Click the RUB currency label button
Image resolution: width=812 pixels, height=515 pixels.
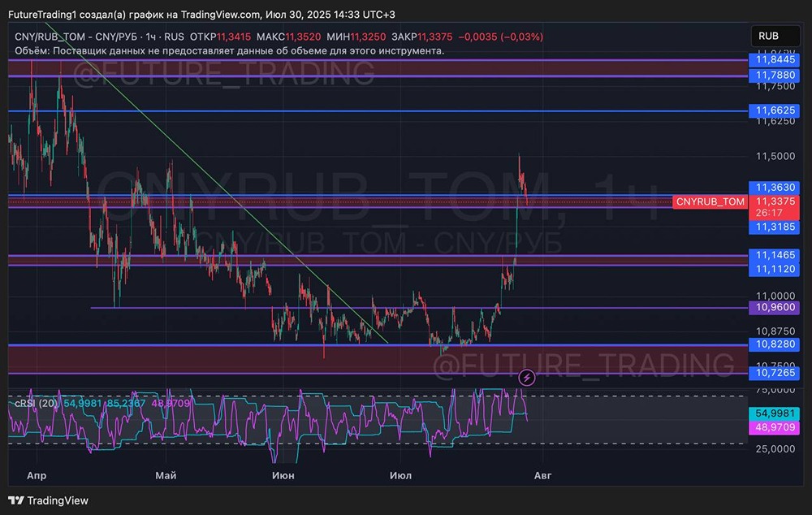(775, 36)
